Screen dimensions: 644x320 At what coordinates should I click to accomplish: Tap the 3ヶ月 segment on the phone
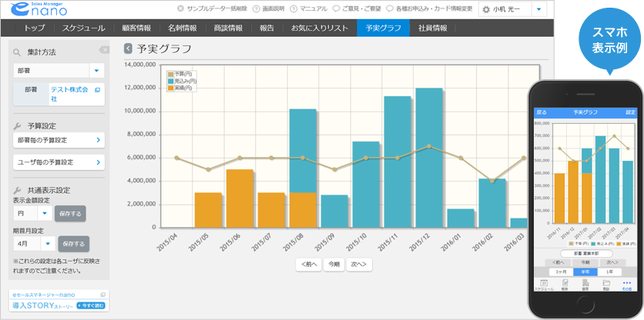click(561, 272)
